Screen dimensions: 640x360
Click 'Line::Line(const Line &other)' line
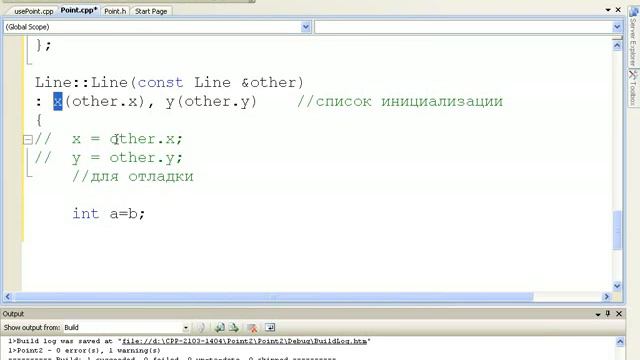click(x=169, y=82)
